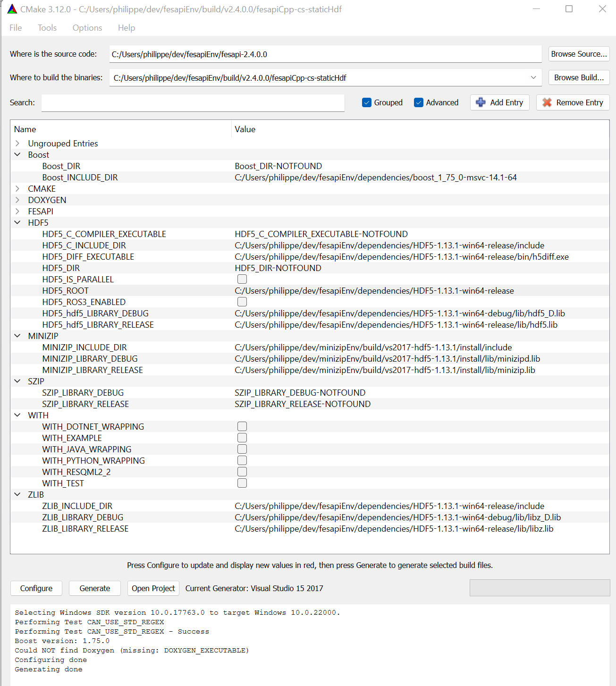Open the File menu
The image size is (616, 686).
click(16, 28)
